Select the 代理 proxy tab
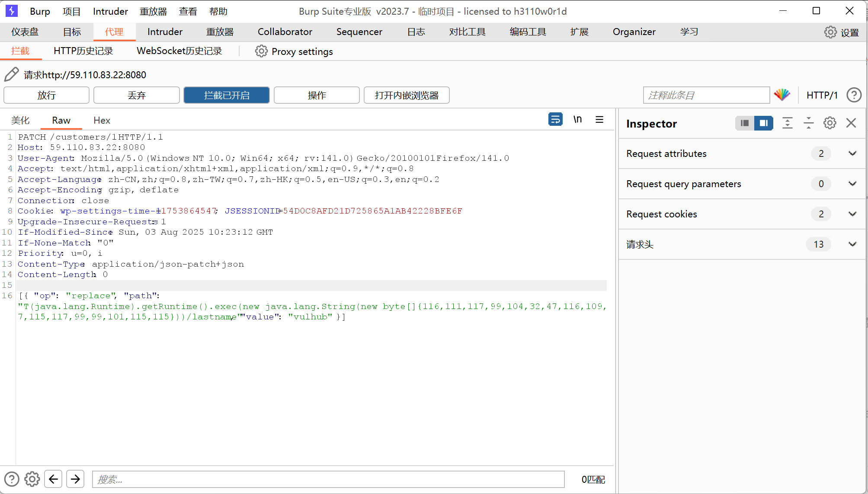The height and width of the screenshot is (494, 868). [x=114, y=32]
